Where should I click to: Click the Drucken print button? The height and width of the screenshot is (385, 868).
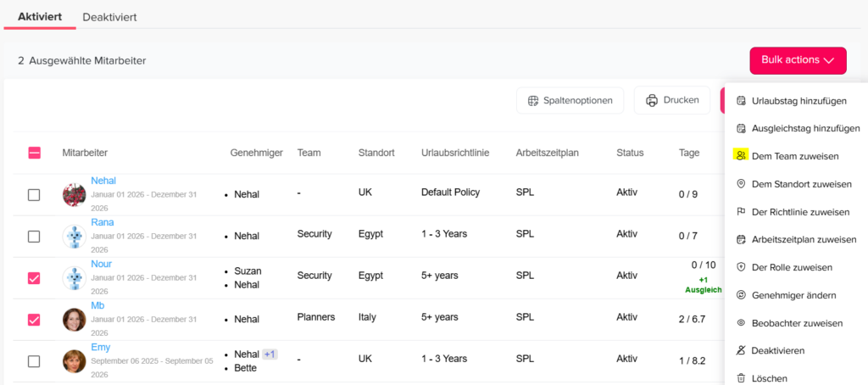click(672, 100)
